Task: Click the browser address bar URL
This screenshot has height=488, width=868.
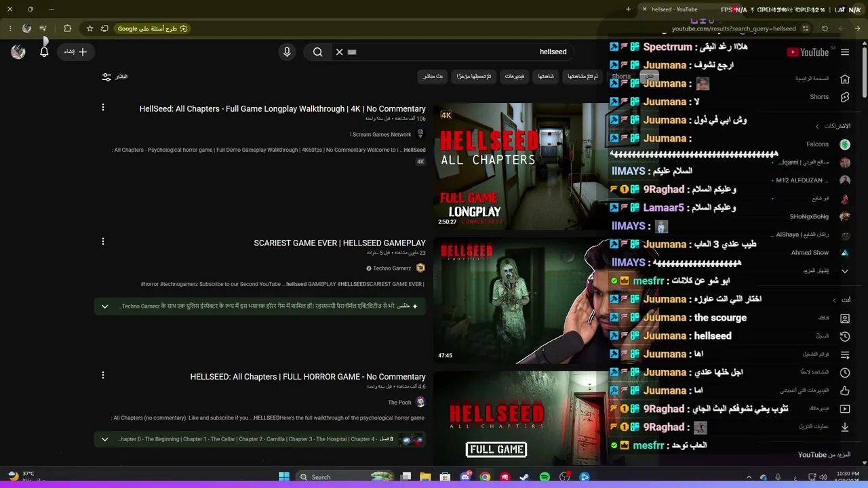Action: (734, 28)
